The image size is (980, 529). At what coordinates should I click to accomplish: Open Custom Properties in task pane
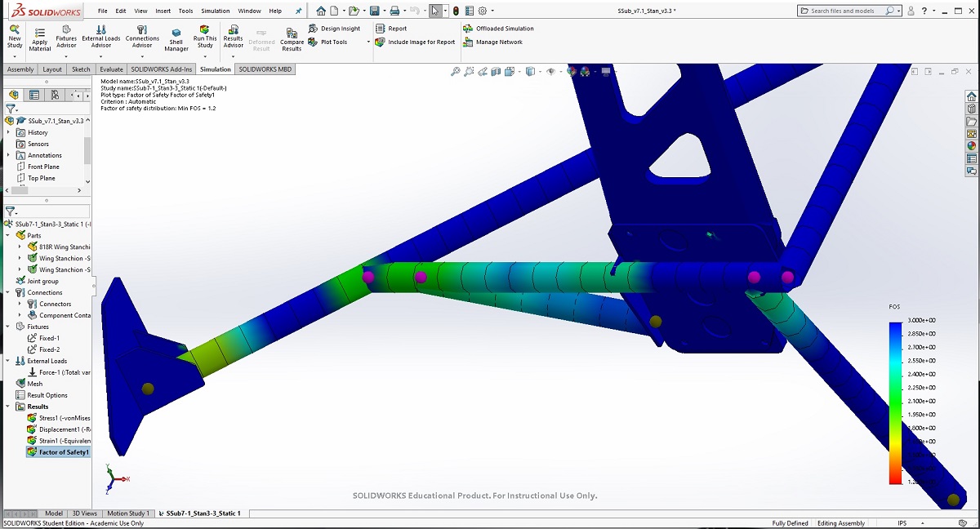971,158
